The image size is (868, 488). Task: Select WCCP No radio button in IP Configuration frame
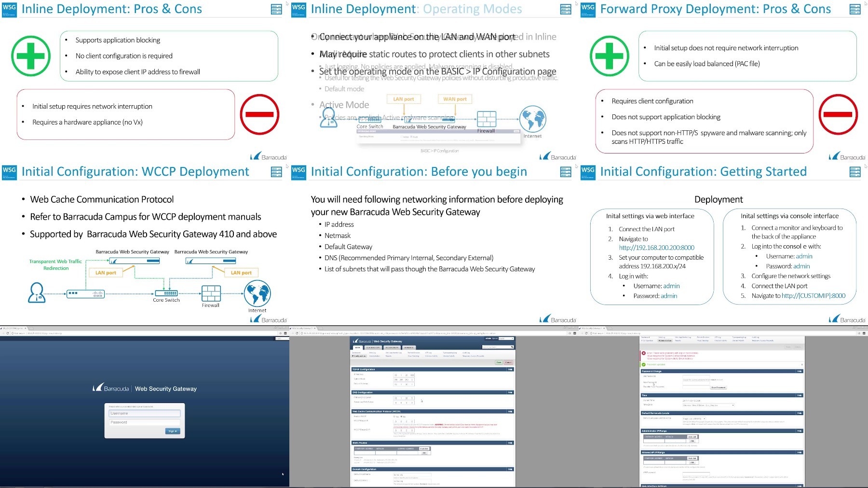point(401,417)
